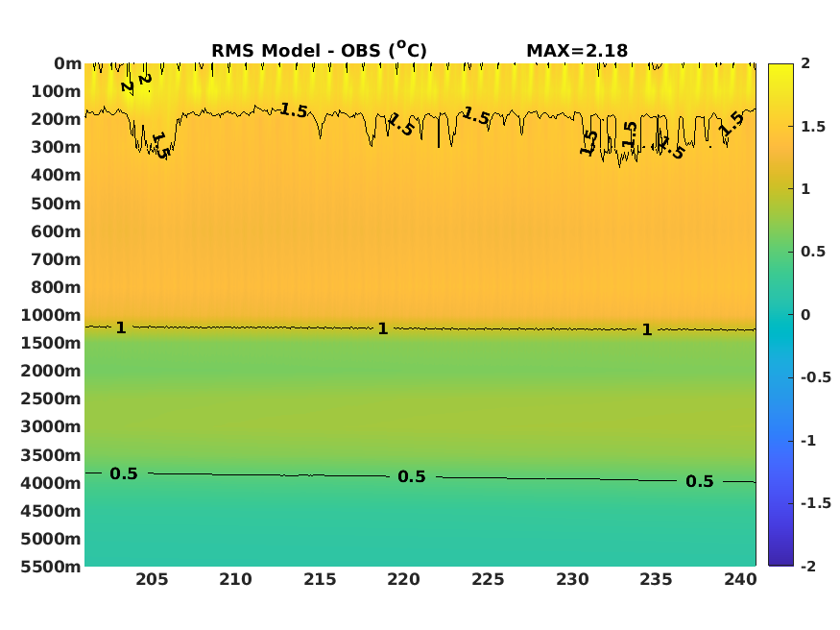Screen dimensions: 840x630
Task: Select the '200m' depth axis label
Action: [56, 119]
